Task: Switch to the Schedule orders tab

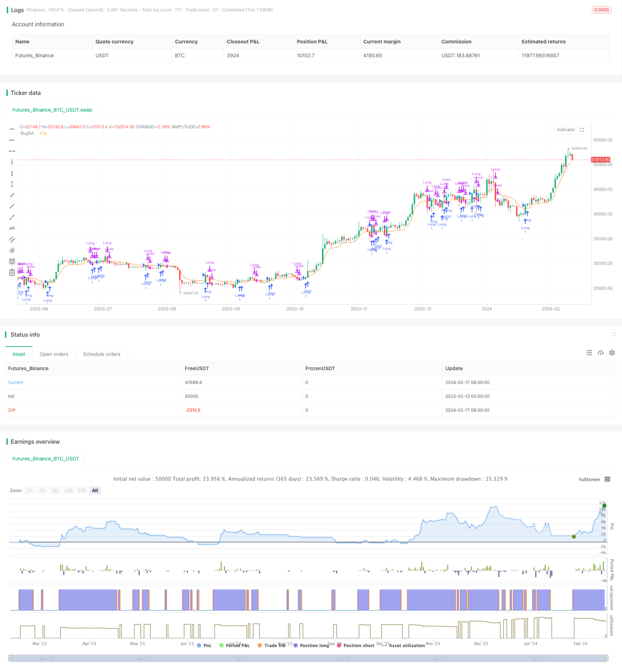Action: (101, 354)
